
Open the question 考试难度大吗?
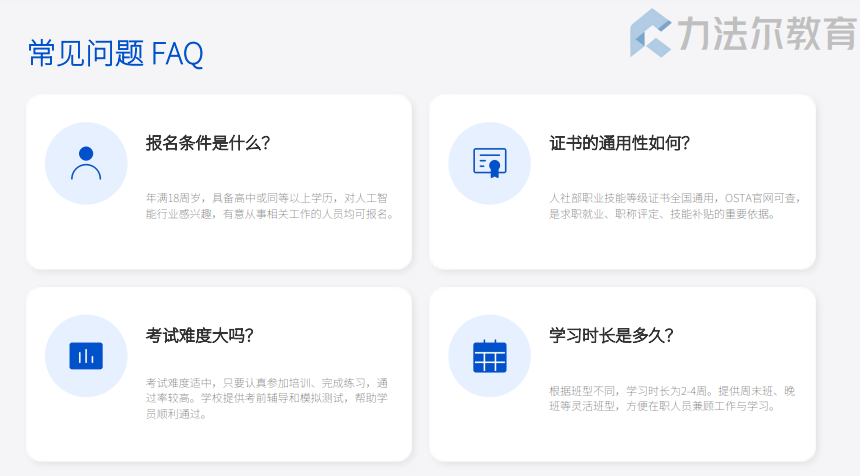coord(200,336)
